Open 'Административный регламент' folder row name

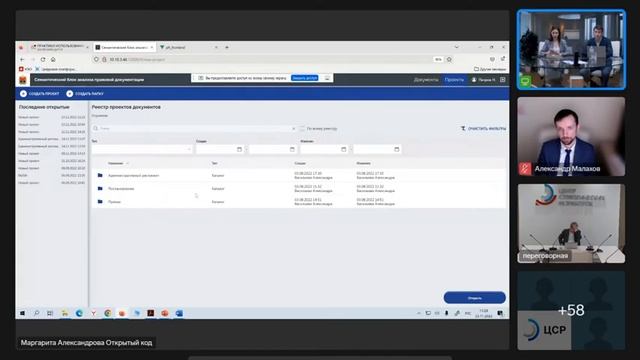tap(133, 176)
